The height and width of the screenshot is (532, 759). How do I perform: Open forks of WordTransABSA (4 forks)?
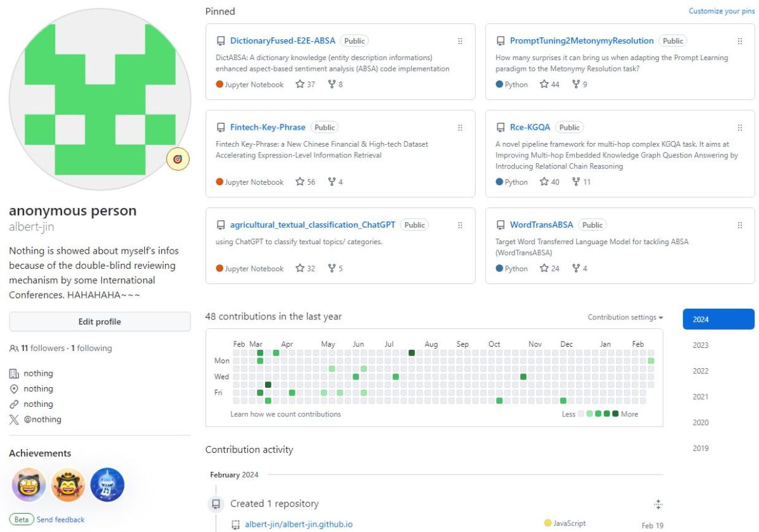579,268
